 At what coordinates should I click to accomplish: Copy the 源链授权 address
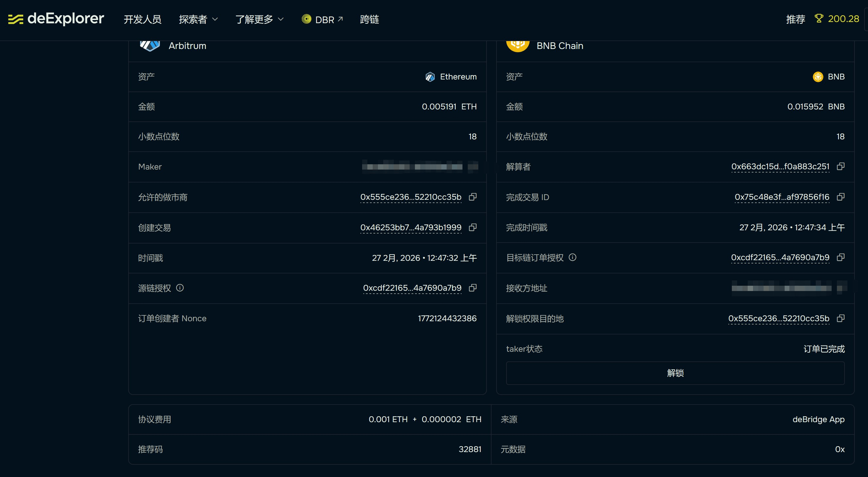pos(473,288)
